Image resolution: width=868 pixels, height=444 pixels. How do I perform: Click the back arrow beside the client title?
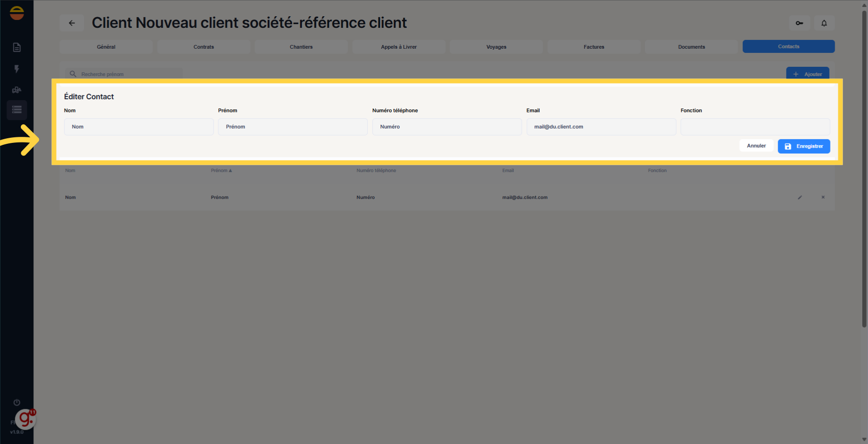click(x=71, y=23)
